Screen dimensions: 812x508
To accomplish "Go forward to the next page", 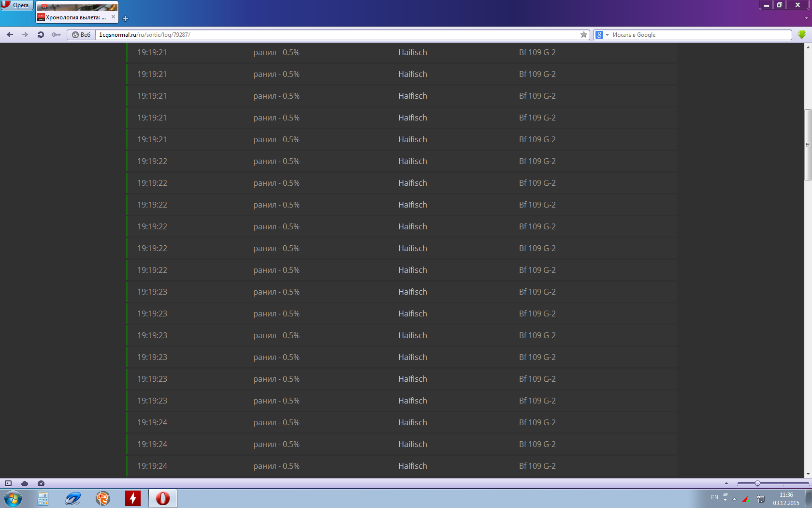I will click(25, 35).
